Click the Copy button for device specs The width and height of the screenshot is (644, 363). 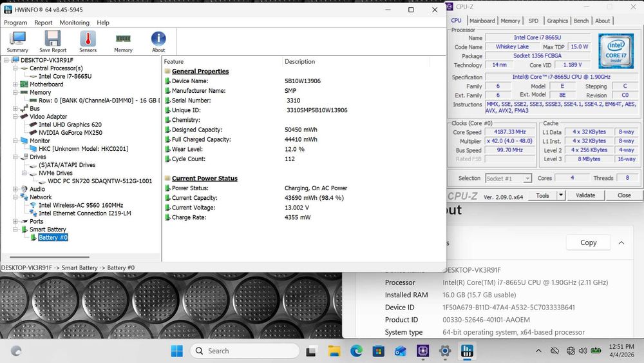588,243
